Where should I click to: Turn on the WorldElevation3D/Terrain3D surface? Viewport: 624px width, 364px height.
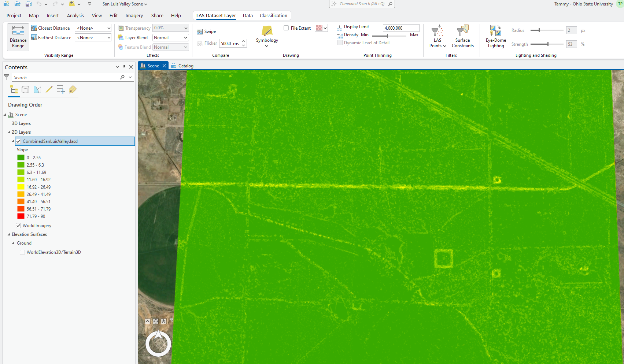coord(22,252)
